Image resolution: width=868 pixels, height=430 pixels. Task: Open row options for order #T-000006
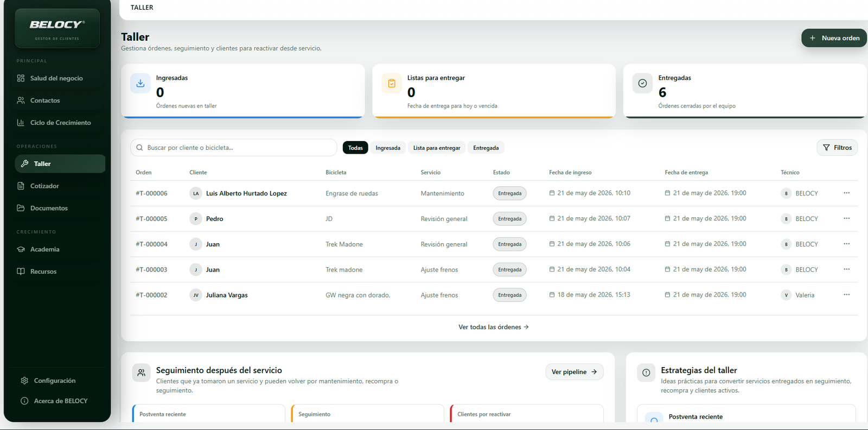tap(846, 193)
